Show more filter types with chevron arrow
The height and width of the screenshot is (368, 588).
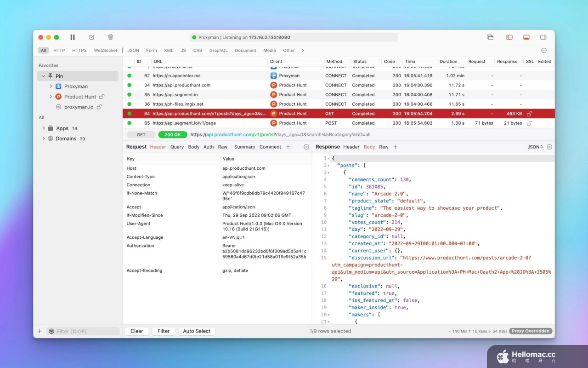pyautogui.click(x=303, y=51)
